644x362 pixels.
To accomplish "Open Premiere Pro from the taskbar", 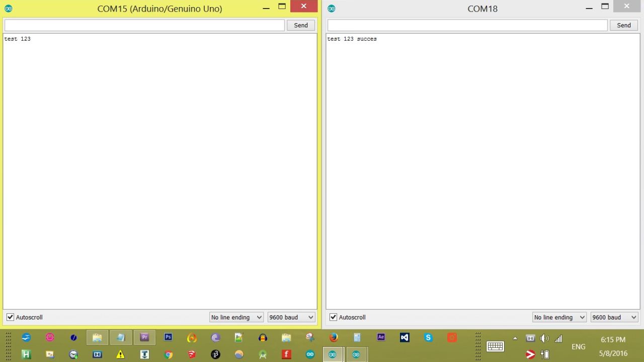I will (x=144, y=337).
